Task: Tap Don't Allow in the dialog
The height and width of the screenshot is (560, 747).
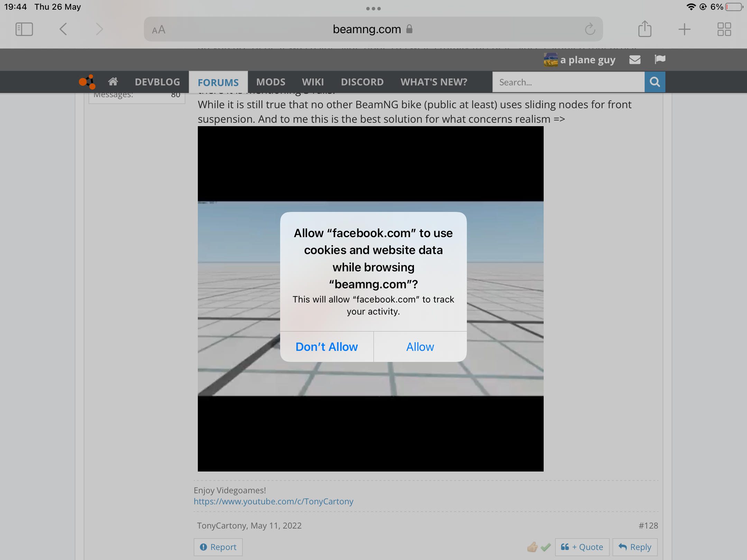Action: point(326,347)
